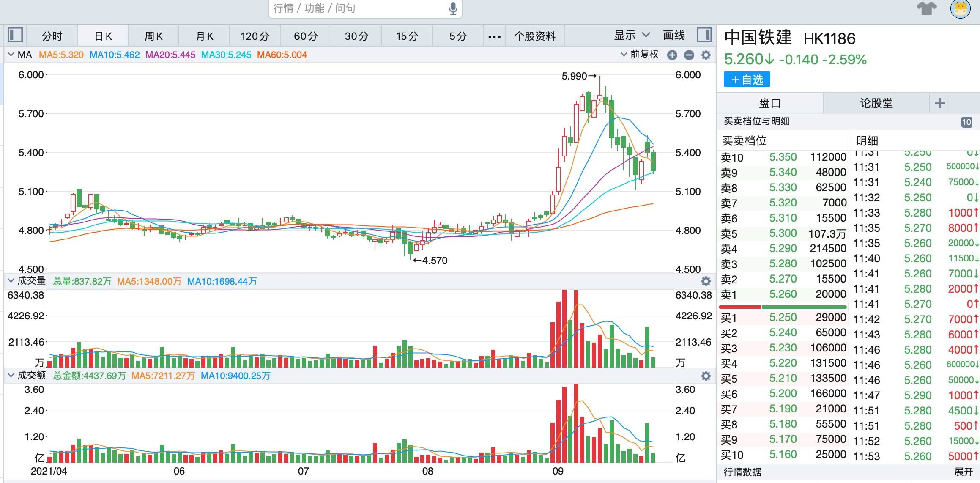Click the MA60:5.004 indicator label
The width and height of the screenshot is (980, 483).
coord(282,55)
